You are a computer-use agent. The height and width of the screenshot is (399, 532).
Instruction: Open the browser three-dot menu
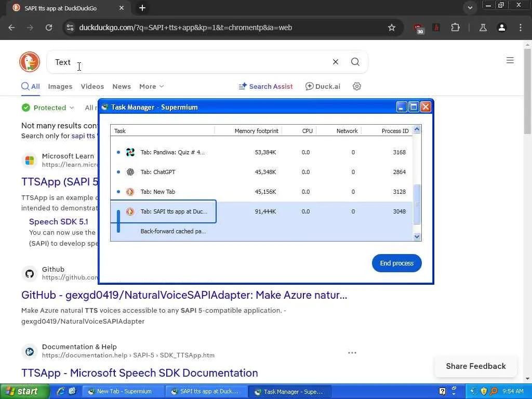521,28
